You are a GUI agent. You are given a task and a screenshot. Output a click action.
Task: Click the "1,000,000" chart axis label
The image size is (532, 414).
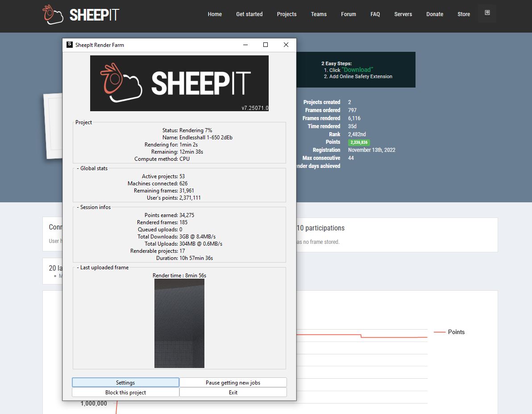click(x=94, y=403)
